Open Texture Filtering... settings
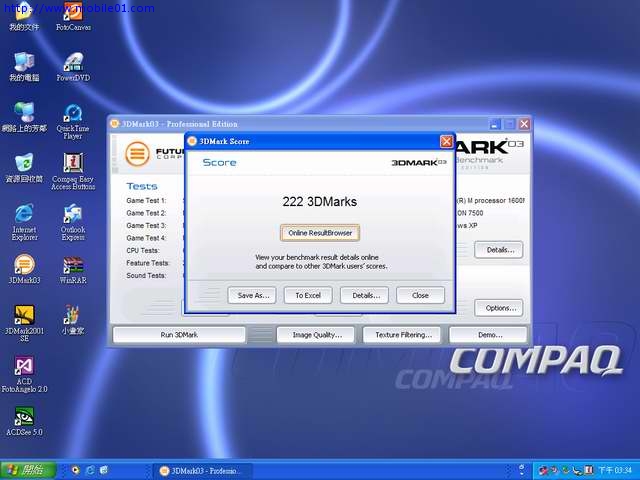The width and height of the screenshot is (640, 480). point(402,335)
